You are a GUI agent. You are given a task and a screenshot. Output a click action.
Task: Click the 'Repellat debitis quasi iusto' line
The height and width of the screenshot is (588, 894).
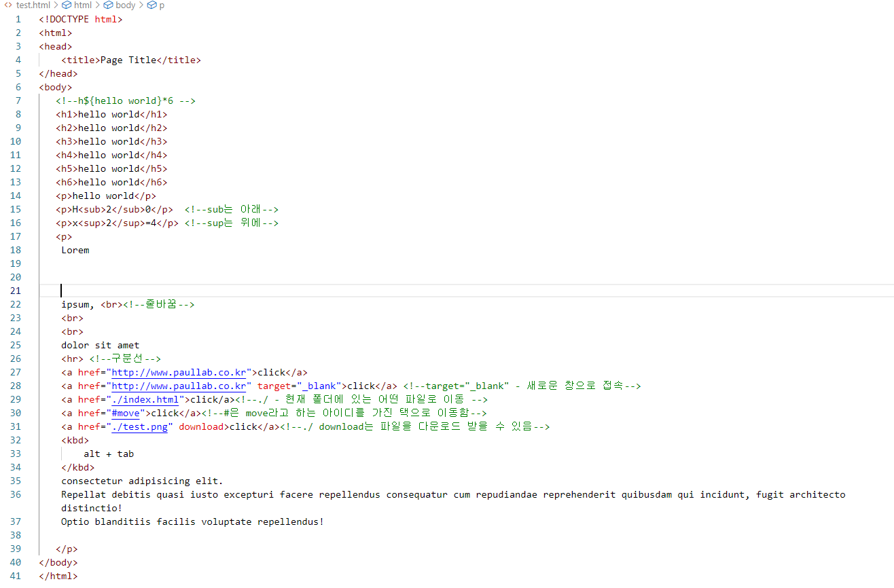point(453,494)
